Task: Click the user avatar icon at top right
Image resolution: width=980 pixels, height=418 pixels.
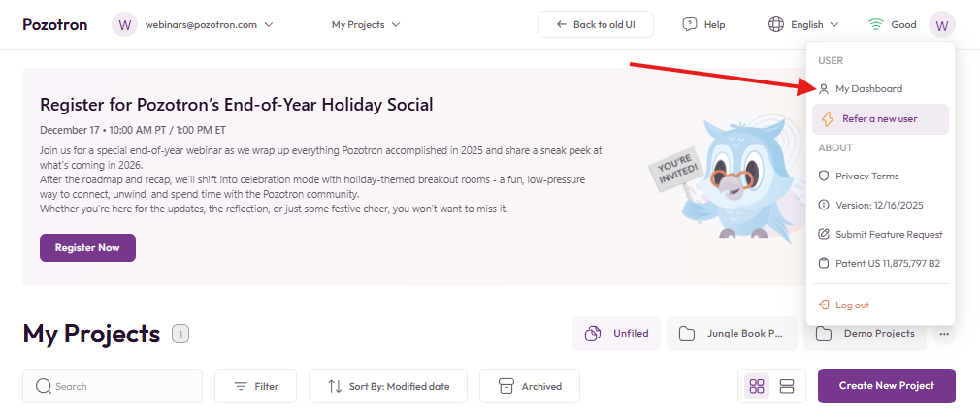Action: [941, 24]
